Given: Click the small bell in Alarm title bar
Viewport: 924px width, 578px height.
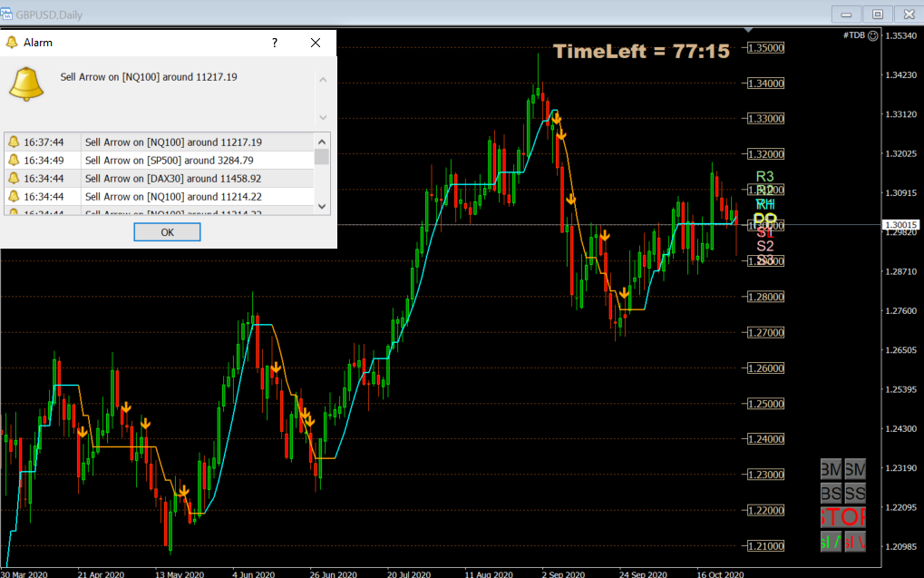Looking at the screenshot, I should point(11,43).
